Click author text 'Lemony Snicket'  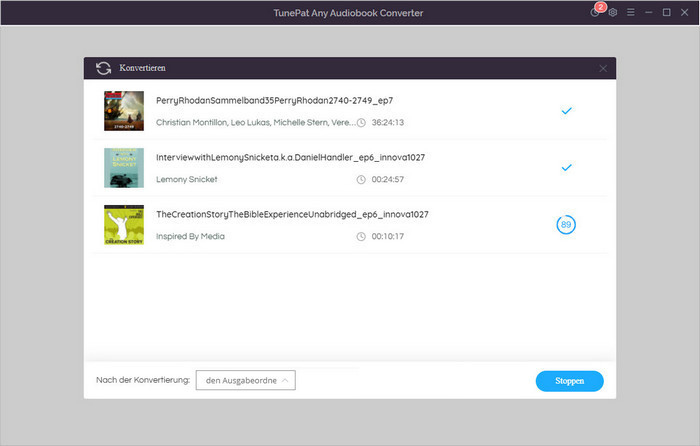[x=187, y=179]
